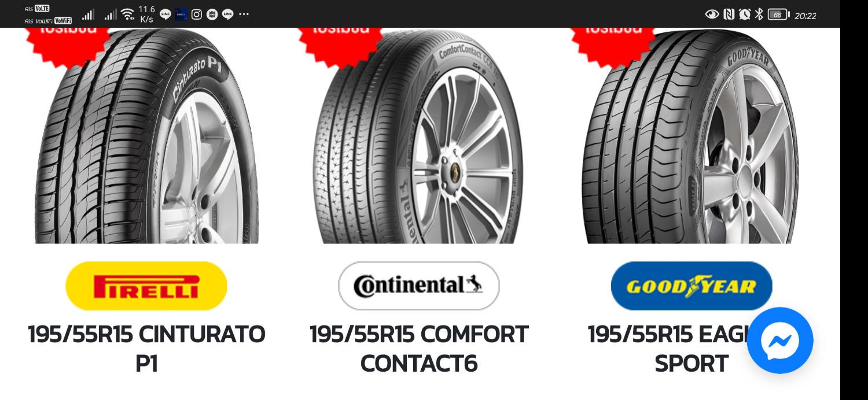Tap the NFC status icon

[x=729, y=14]
